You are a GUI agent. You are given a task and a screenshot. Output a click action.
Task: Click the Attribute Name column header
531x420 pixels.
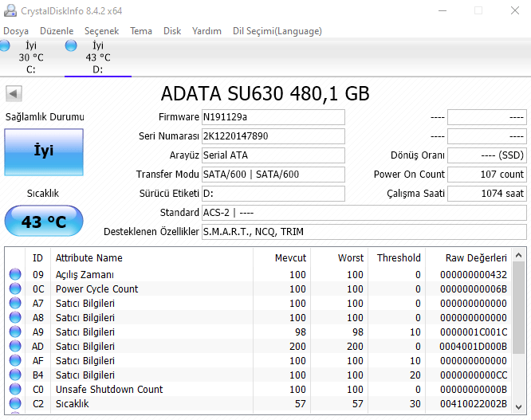tap(88, 257)
